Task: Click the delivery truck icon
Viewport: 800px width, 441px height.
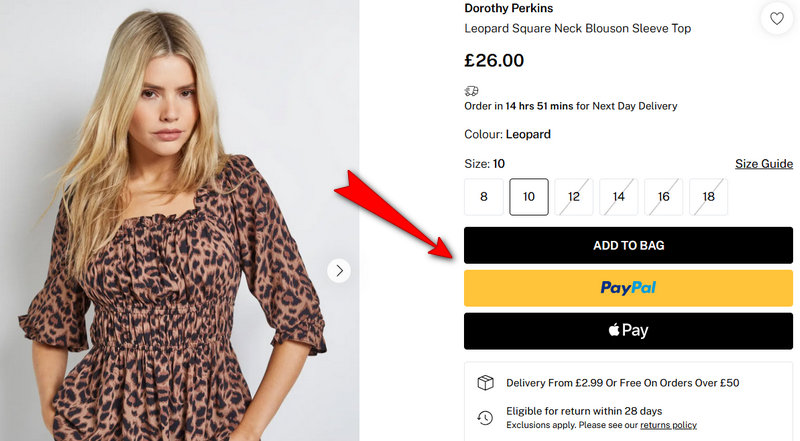Action: 472,91
